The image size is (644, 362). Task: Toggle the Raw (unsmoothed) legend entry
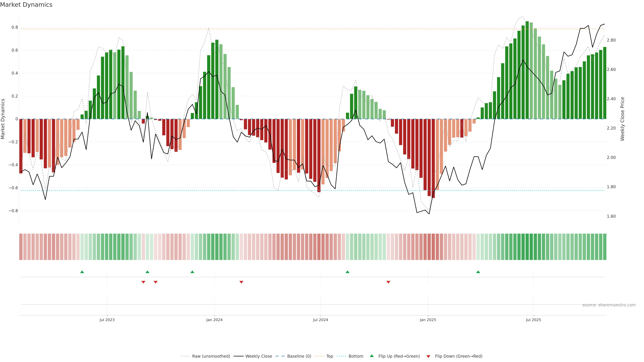211,356
